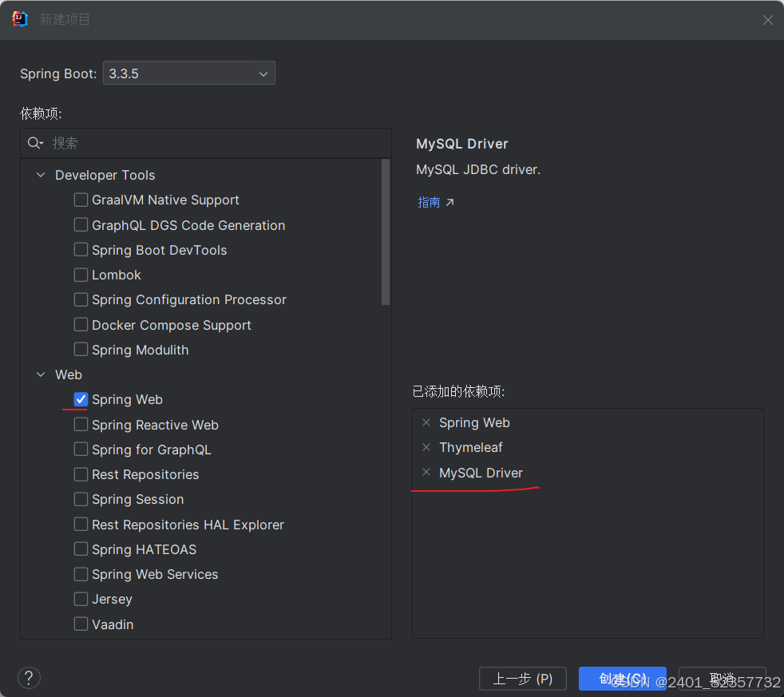The image size is (784, 697).
Task: Enable GraphQL DGS Code Generation checkbox
Action: point(81,224)
